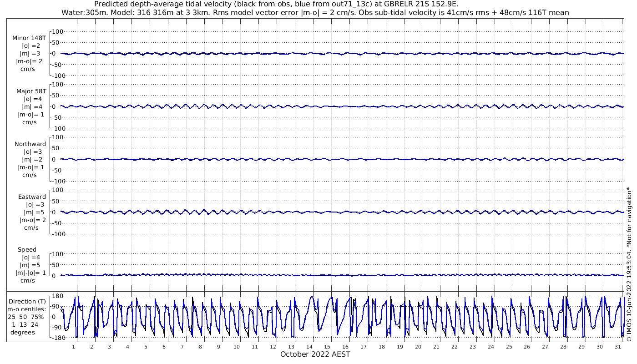The image size is (637, 364).
Task: Select the "Northward" panel label
Action: (30, 144)
